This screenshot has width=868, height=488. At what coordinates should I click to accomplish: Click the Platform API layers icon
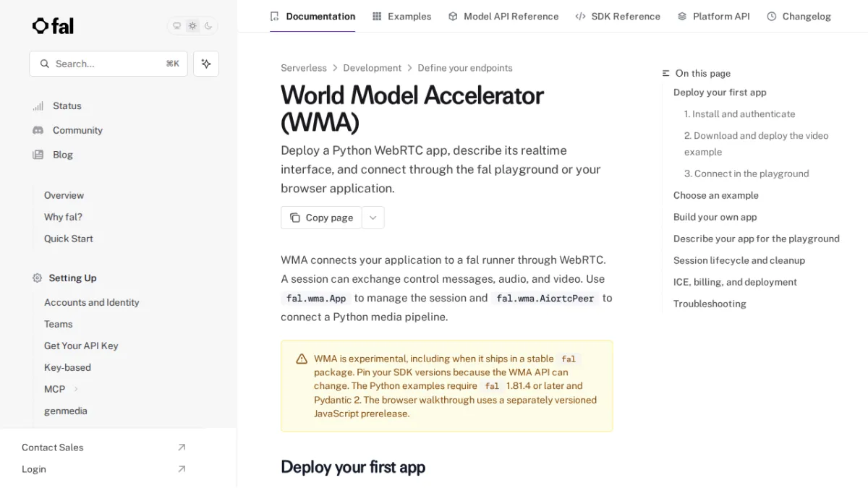pyautogui.click(x=682, y=16)
